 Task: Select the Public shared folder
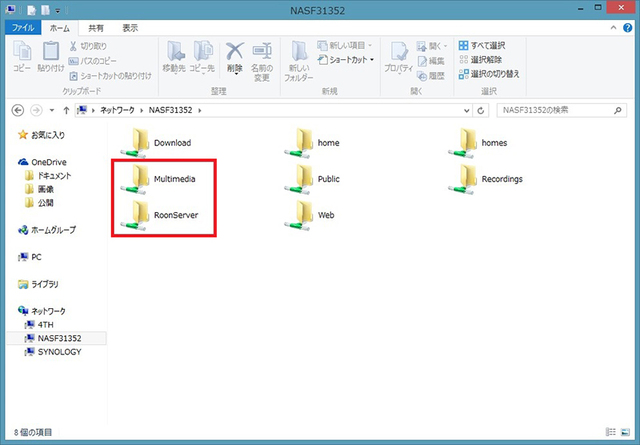(x=312, y=179)
